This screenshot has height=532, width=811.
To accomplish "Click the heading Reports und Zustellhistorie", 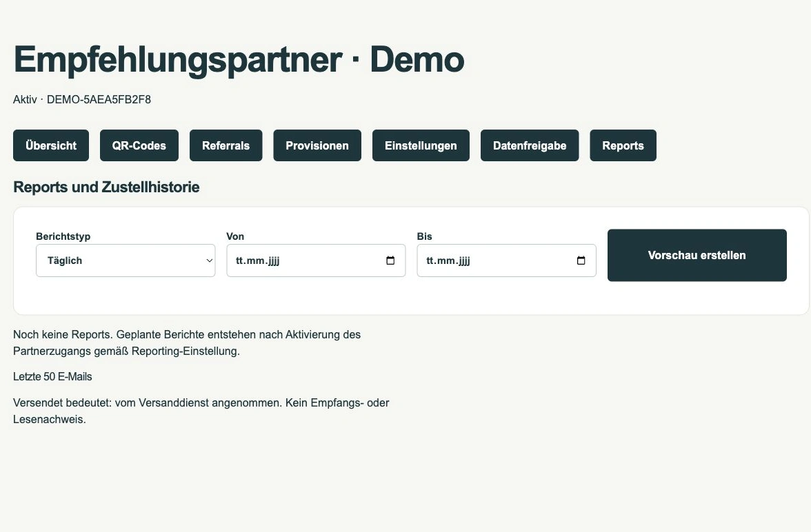I will pos(106,187).
